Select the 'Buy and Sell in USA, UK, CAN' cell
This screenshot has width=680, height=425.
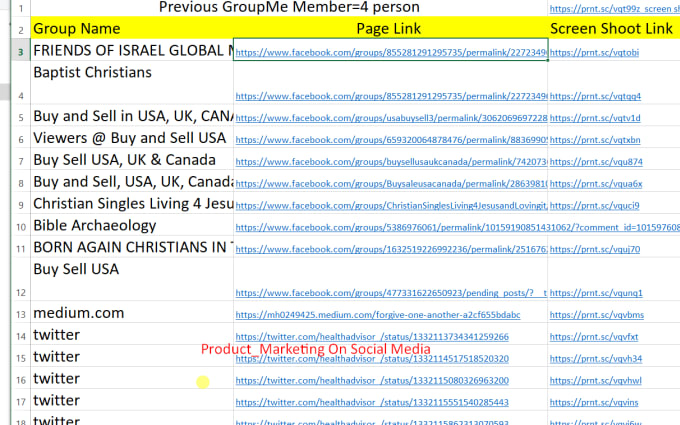[x=132, y=116]
